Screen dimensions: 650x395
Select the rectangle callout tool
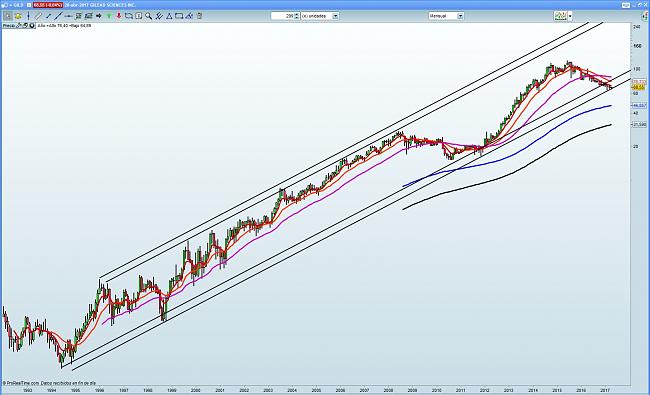point(129,16)
